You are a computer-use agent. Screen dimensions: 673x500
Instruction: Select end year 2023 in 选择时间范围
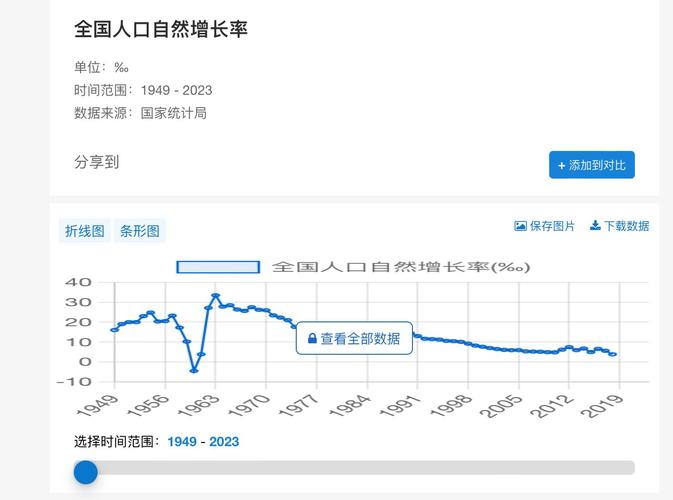click(224, 441)
